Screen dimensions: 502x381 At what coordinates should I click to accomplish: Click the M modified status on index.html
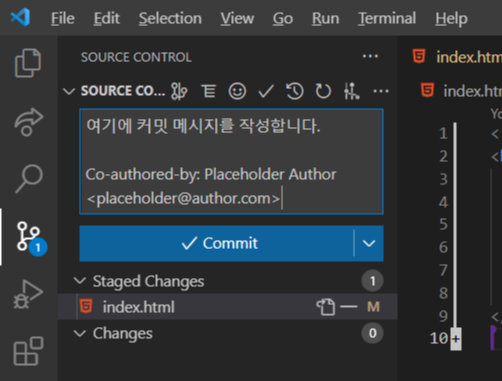pos(373,307)
